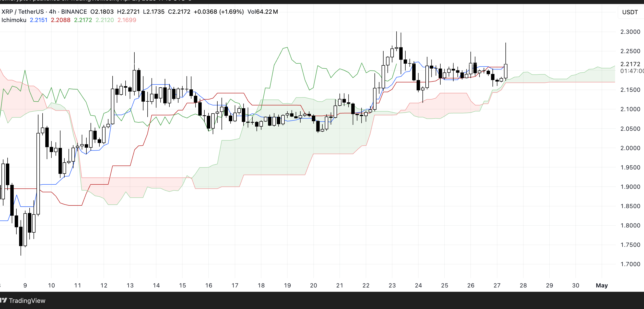644x309 pixels.
Task: Click the date label 11 on time axis
Action: coord(78,285)
